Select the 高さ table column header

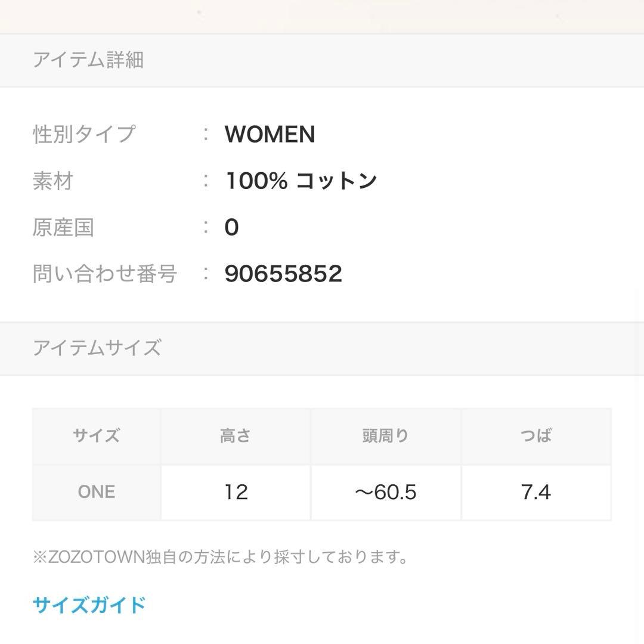[x=236, y=435]
